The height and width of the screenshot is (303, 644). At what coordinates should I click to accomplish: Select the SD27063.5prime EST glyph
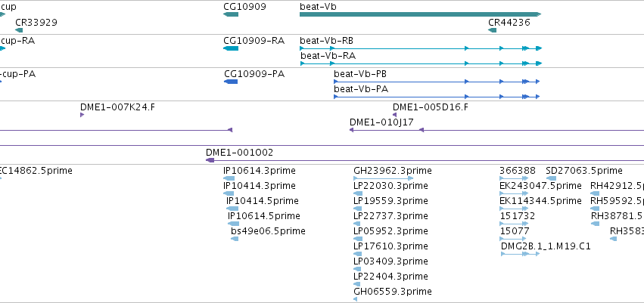pos(551,178)
